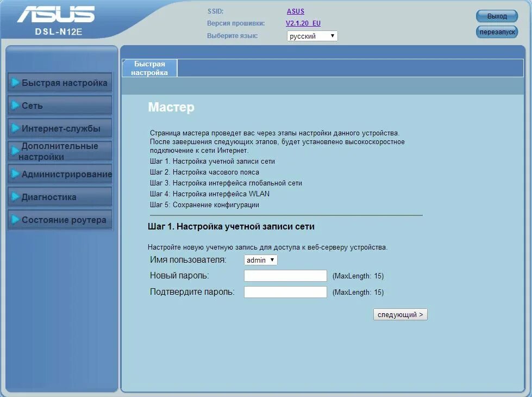Click the text Шаг 5: Сохранение конфигурации
532x397 pixels.
(x=204, y=205)
